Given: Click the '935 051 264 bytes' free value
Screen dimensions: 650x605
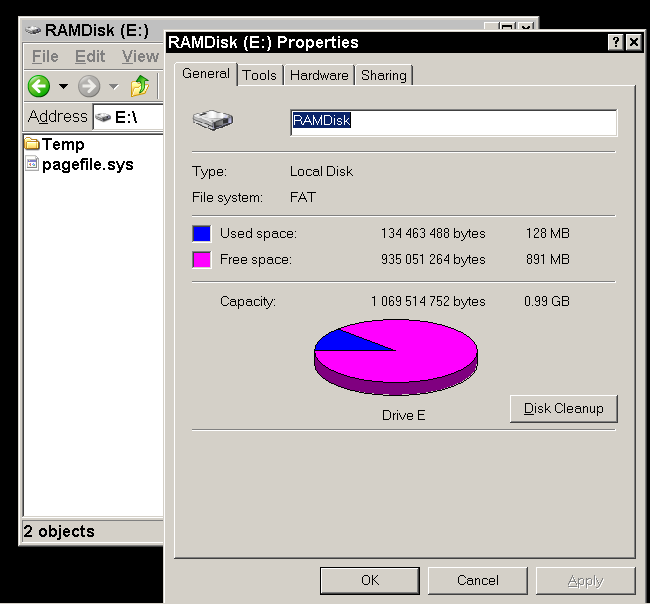Looking at the screenshot, I should click(433, 260).
